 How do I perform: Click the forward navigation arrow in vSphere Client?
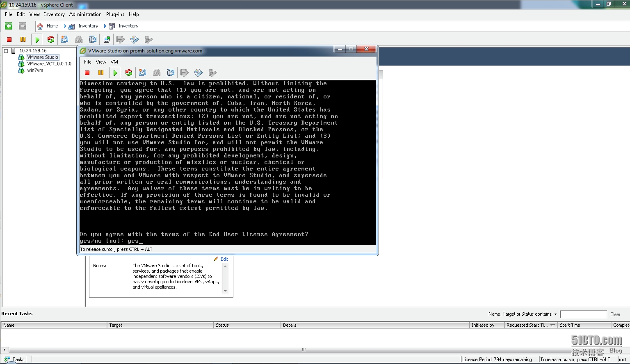(x=23, y=26)
